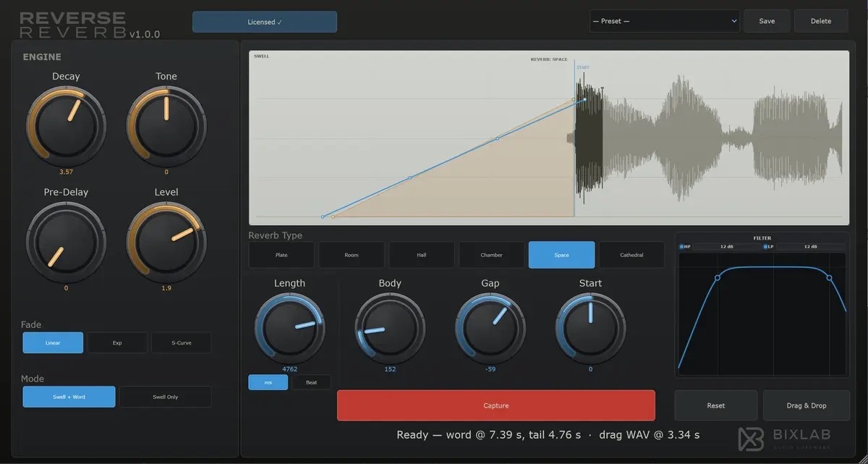This screenshot has width=868, height=464.
Task: Select Linear fade shape
Action: click(x=53, y=342)
